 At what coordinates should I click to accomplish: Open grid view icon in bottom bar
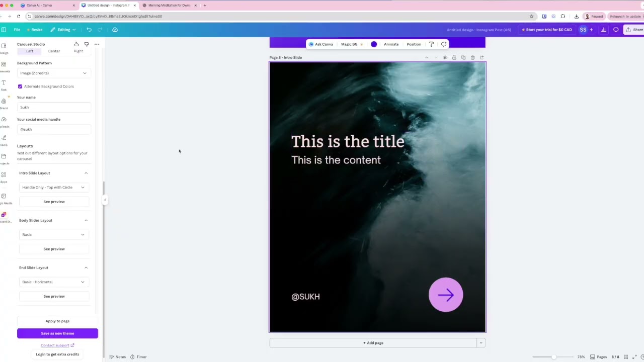626,357
